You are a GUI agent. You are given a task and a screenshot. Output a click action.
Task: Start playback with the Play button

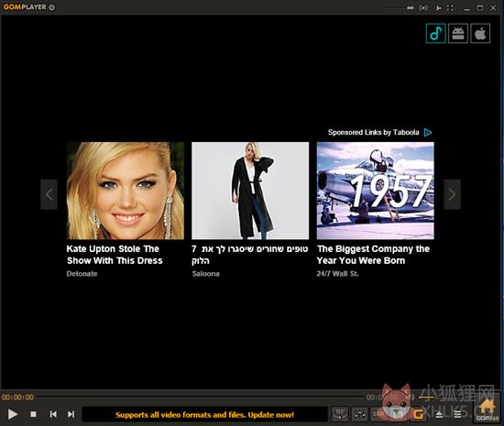[x=13, y=414]
